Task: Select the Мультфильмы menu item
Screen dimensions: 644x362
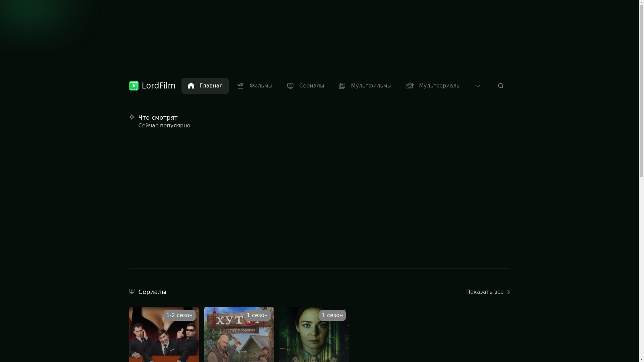Action: pos(371,86)
